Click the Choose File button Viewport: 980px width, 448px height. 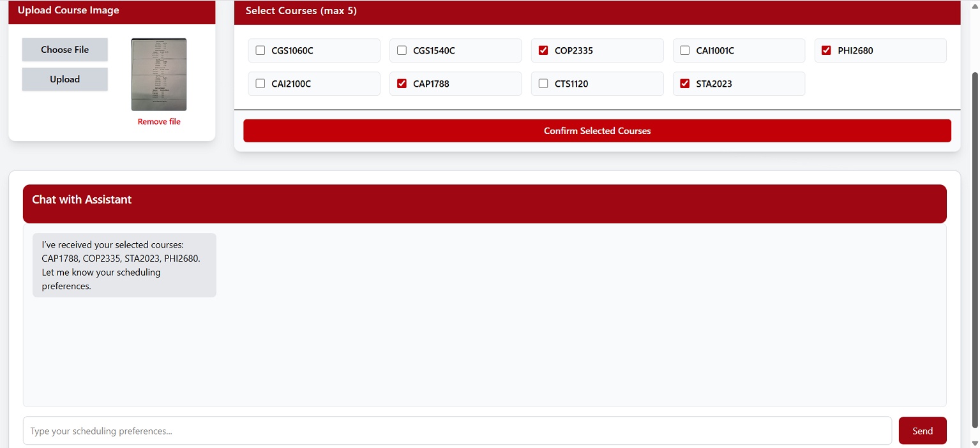(65, 50)
